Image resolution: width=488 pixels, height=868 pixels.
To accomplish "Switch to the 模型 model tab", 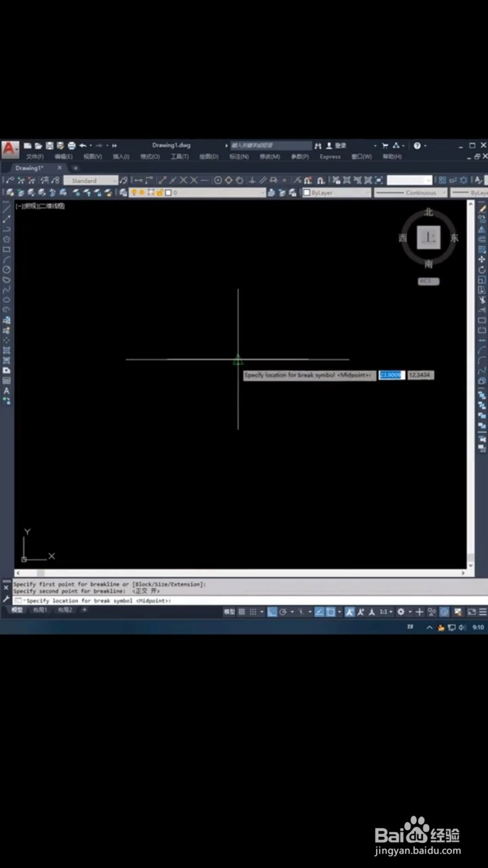I will (18, 610).
